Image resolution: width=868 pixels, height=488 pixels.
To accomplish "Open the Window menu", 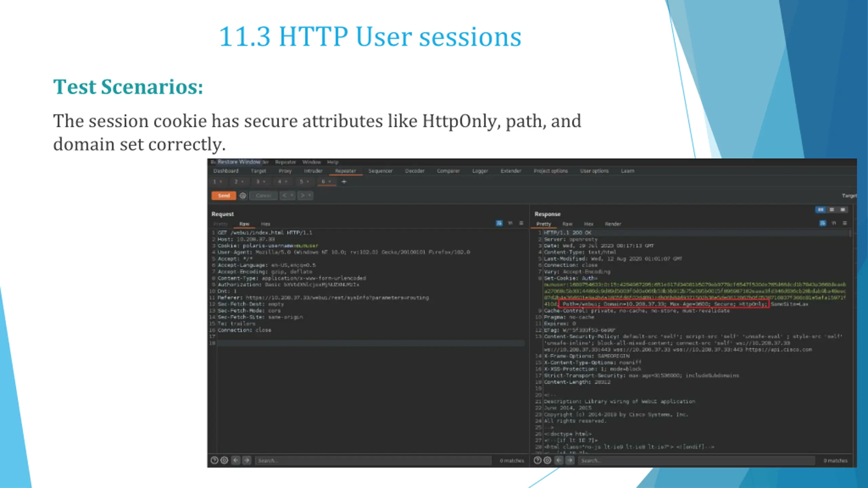I will (x=312, y=162).
